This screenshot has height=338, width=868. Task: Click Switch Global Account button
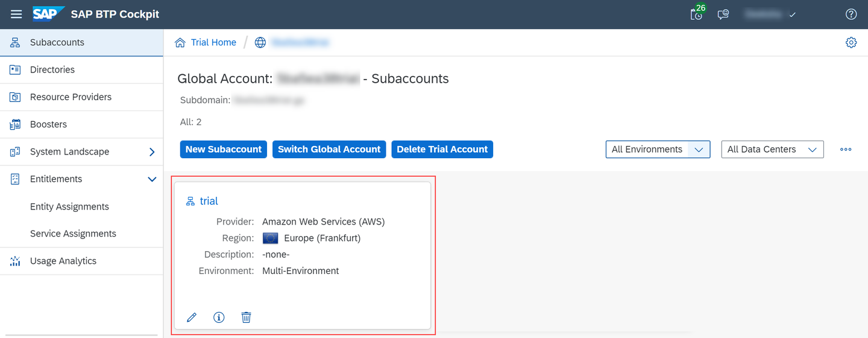(329, 149)
